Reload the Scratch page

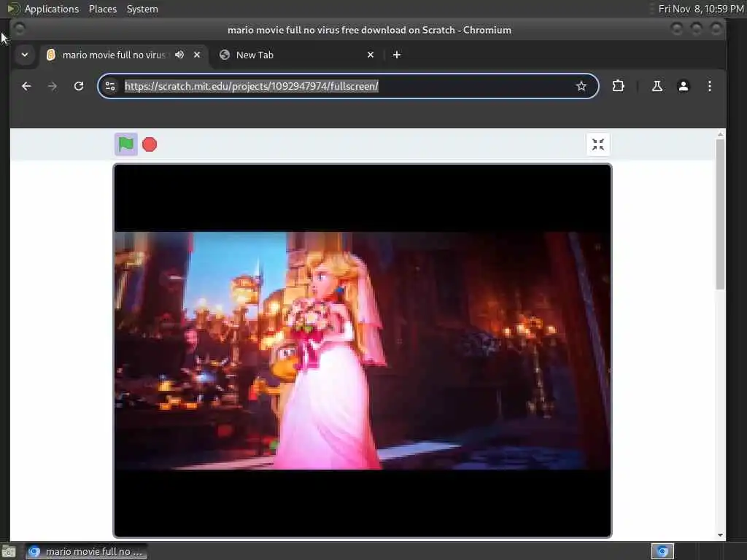79,86
